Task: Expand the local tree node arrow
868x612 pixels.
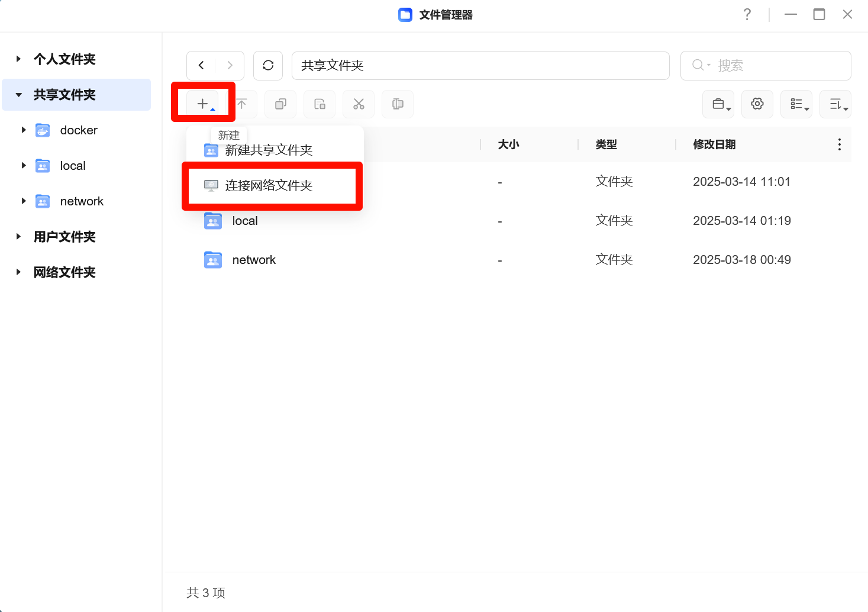Action: (x=24, y=166)
